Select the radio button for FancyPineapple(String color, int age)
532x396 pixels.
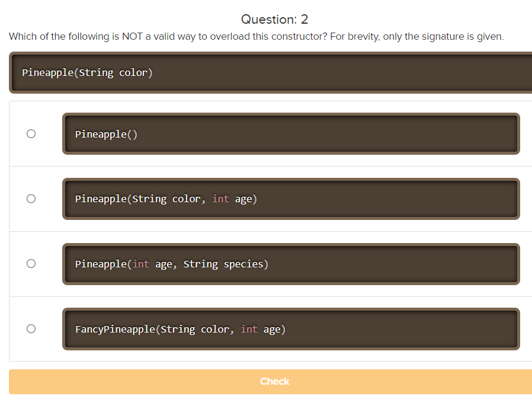[31, 328]
